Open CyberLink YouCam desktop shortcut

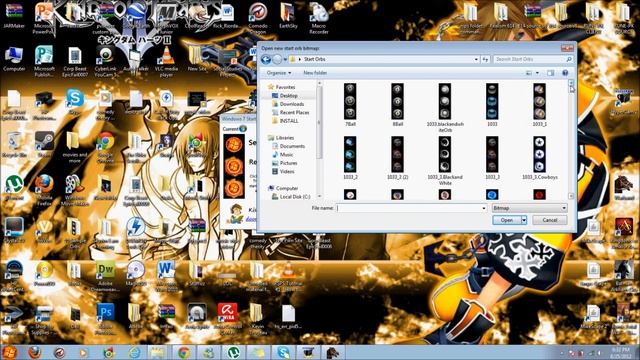click(x=106, y=62)
